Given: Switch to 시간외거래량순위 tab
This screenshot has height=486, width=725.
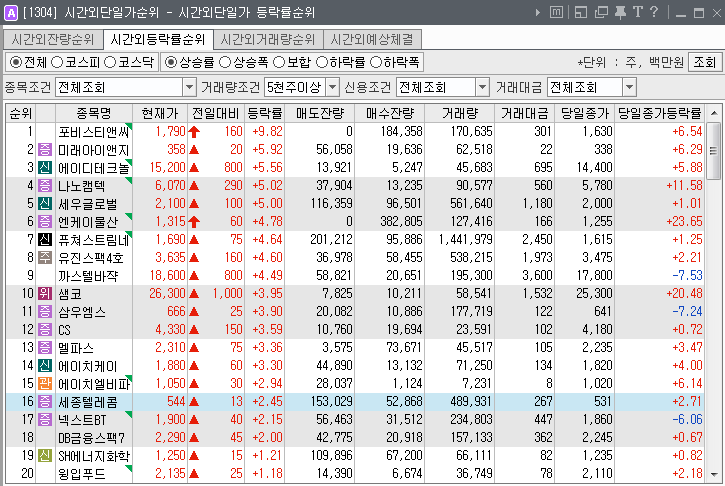Looking at the screenshot, I should [268, 40].
